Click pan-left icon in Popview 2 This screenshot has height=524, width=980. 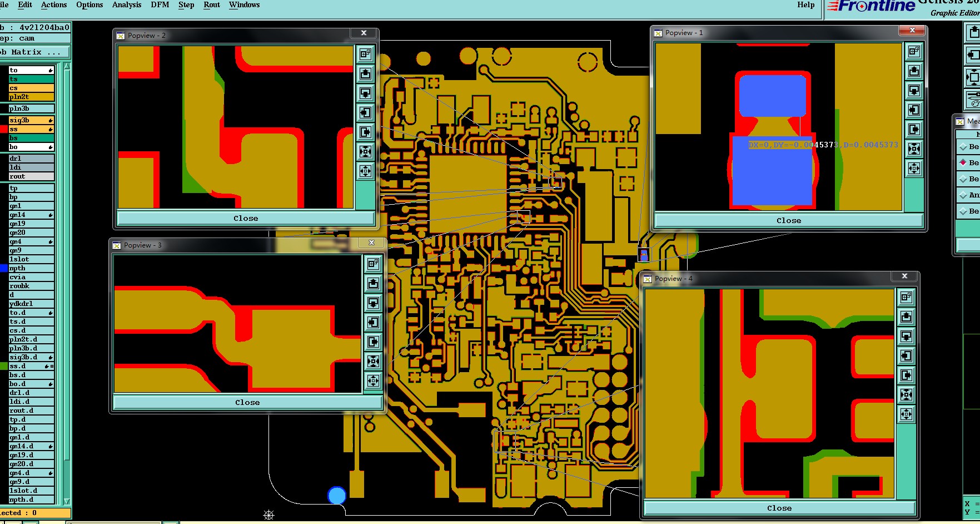(365, 112)
